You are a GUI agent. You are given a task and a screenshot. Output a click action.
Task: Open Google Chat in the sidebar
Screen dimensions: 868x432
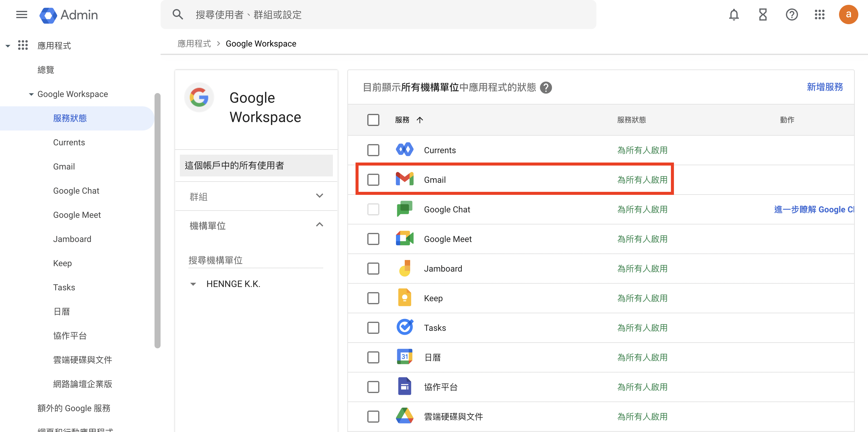[x=76, y=191]
